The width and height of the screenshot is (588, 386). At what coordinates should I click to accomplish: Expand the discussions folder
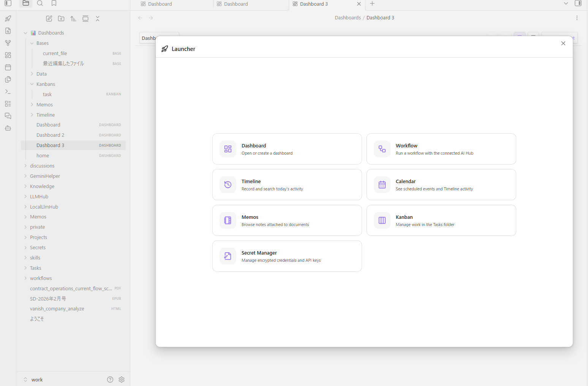(25, 166)
